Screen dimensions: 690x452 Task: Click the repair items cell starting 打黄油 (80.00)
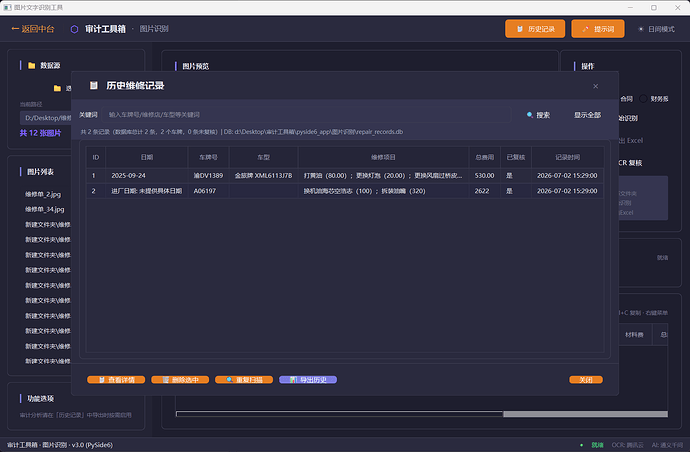tap(383, 176)
